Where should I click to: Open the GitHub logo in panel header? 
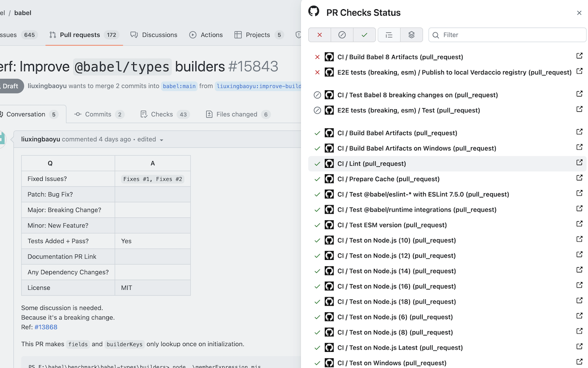coord(314,11)
